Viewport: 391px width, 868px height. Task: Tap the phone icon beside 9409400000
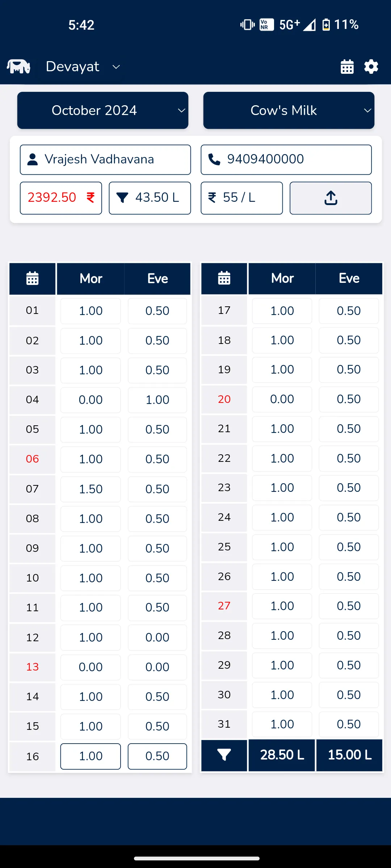point(214,159)
